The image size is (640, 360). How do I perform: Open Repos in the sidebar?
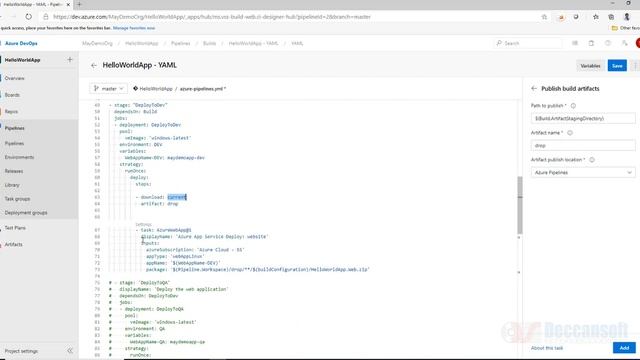(11, 111)
